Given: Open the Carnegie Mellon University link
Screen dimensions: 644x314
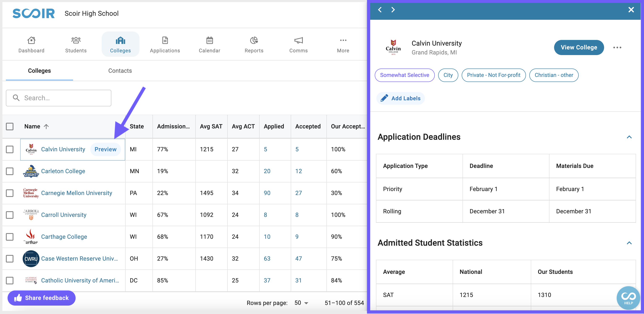Looking at the screenshot, I should [76, 193].
